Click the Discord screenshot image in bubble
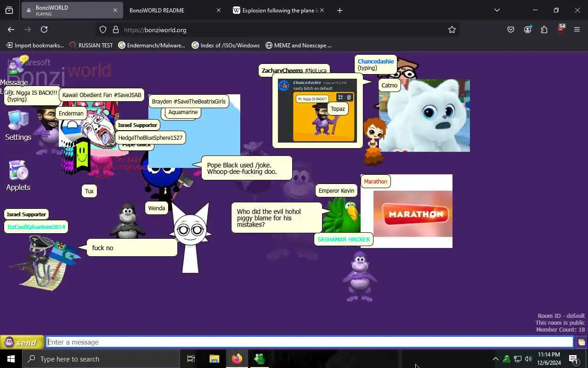588x368 pixels. point(317,111)
